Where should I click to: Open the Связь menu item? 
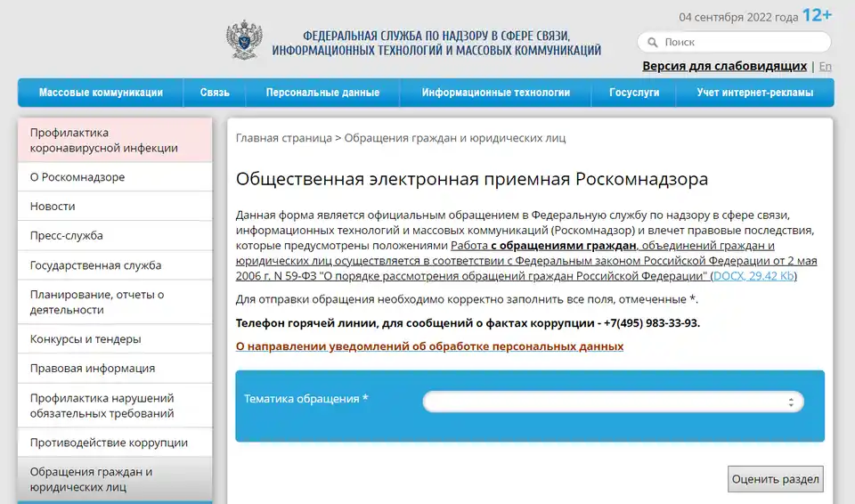pyautogui.click(x=215, y=93)
